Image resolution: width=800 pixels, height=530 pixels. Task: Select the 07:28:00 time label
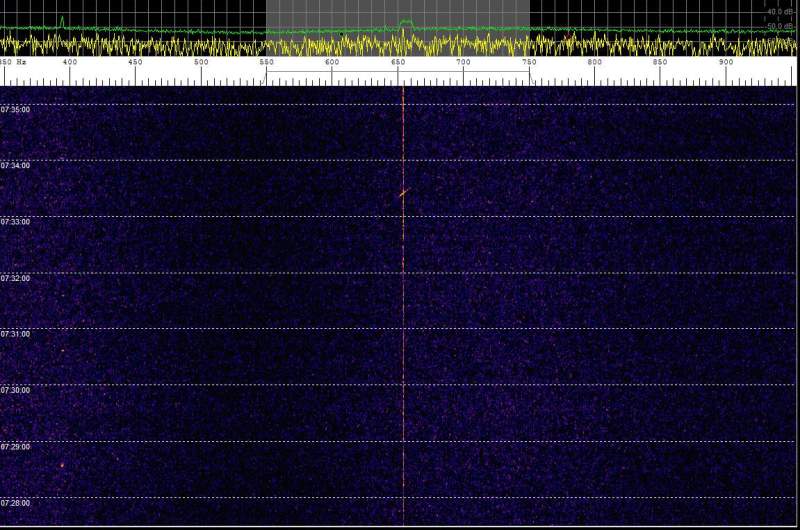click(16, 503)
